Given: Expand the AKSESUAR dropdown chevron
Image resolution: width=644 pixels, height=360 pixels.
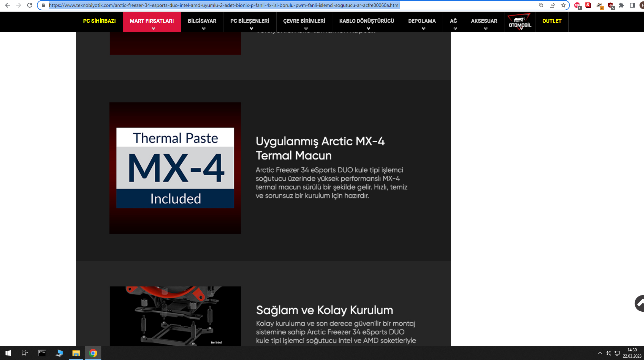Looking at the screenshot, I should 486,29.
